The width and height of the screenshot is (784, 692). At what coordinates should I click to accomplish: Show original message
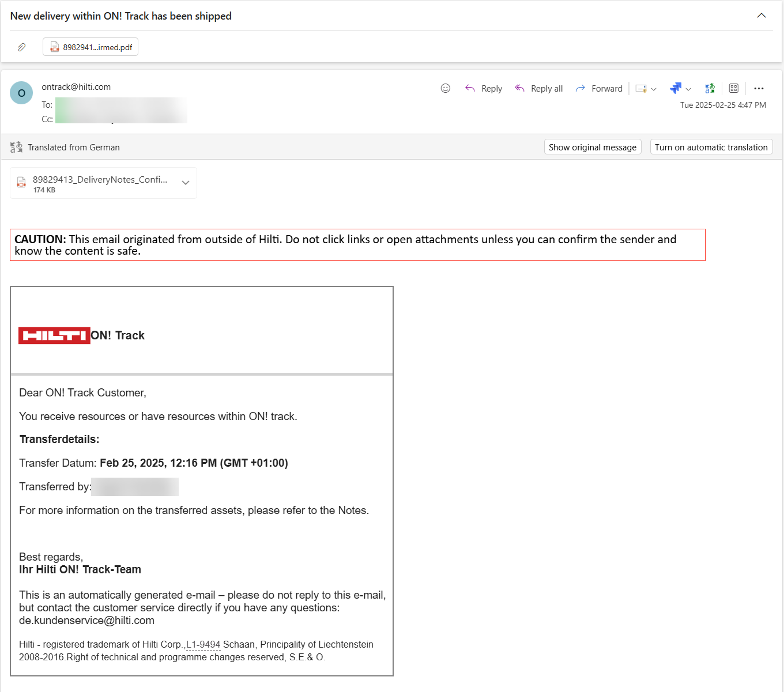[x=593, y=147]
